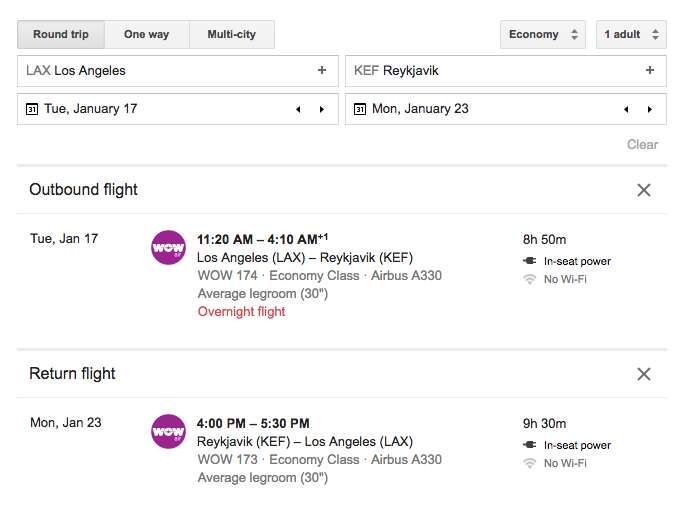The width and height of the screenshot is (683, 510).
Task: Edit the KEF Reykjavik destination field
Action: click(x=506, y=71)
